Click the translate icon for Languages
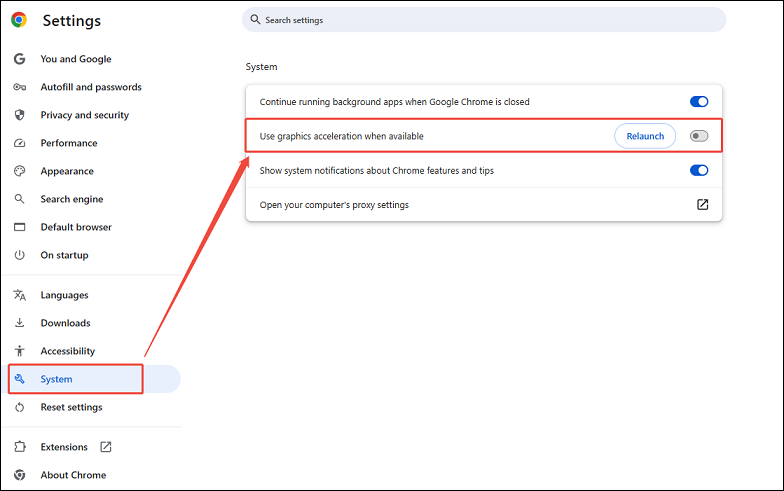784x491 pixels. pos(20,295)
